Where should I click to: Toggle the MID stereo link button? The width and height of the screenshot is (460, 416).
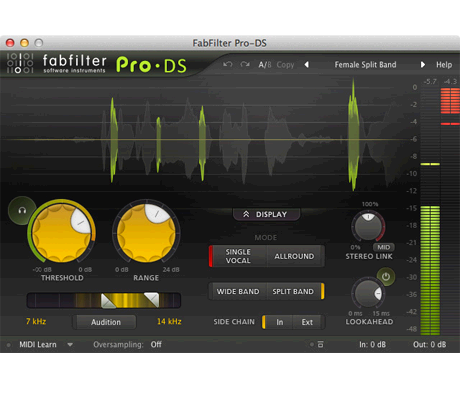(384, 247)
